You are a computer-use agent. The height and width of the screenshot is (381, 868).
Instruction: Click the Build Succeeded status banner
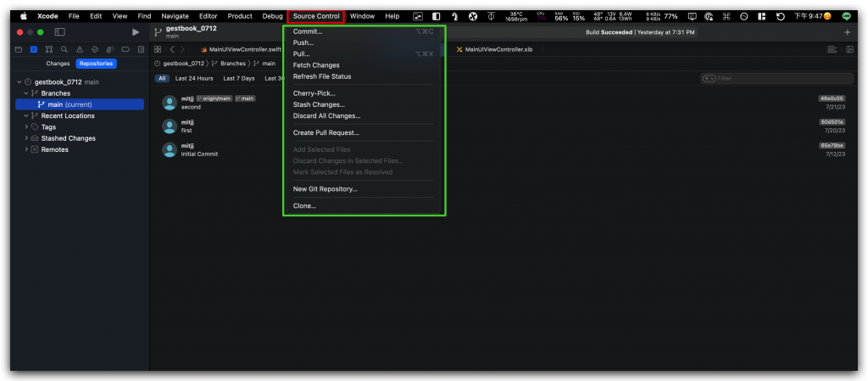pos(641,32)
